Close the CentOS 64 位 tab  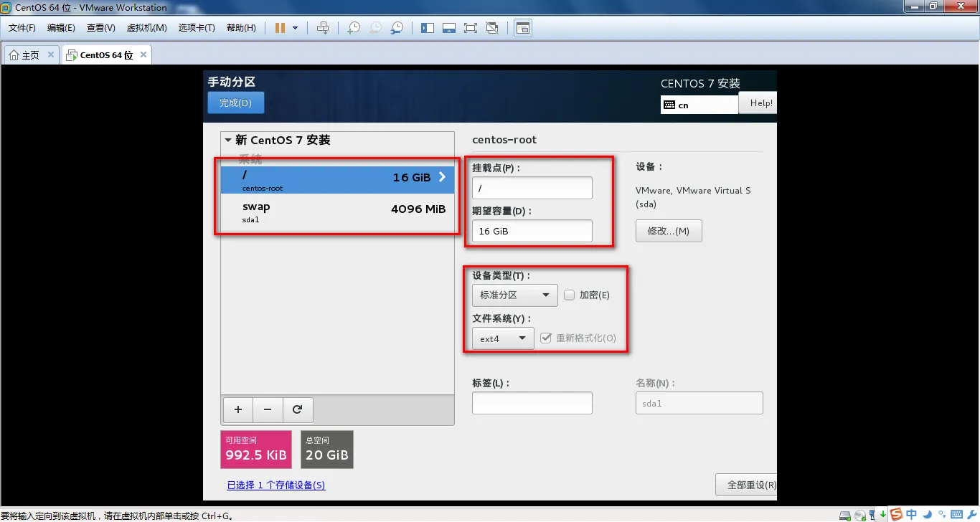(143, 54)
